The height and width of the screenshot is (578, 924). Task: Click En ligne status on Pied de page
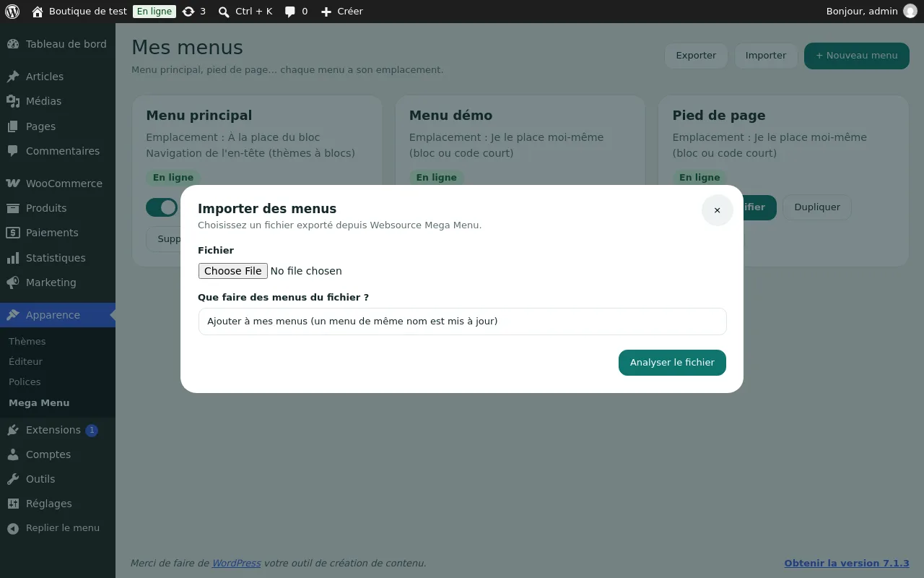pos(699,177)
